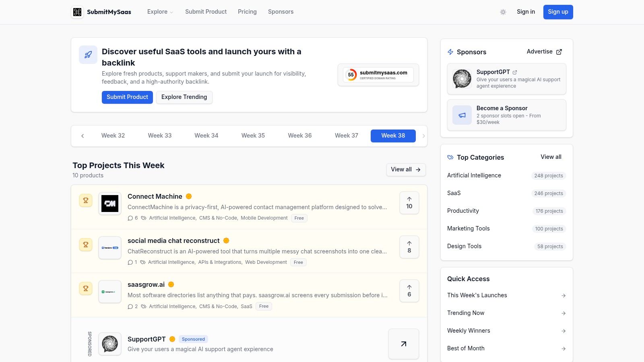Select the Week 32 tab
The width and height of the screenshot is (644, 362).
point(113,136)
